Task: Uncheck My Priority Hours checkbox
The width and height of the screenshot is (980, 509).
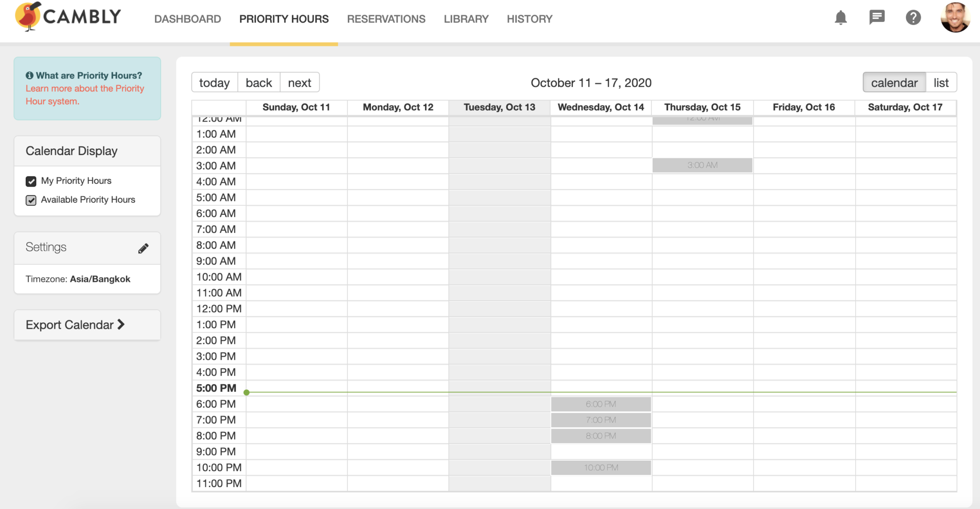Action: tap(31, 181)
